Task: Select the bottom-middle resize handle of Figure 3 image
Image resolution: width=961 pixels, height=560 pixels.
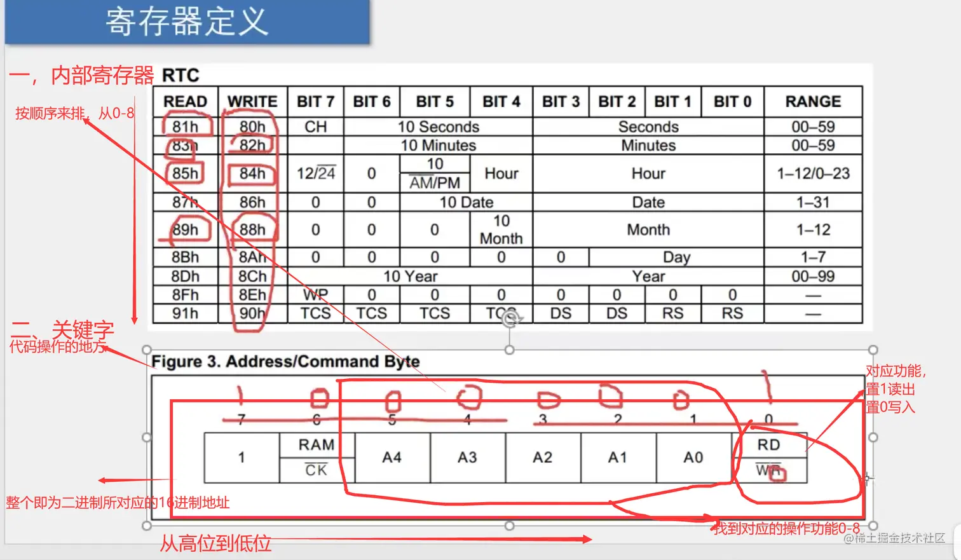Action: point(509,526)
